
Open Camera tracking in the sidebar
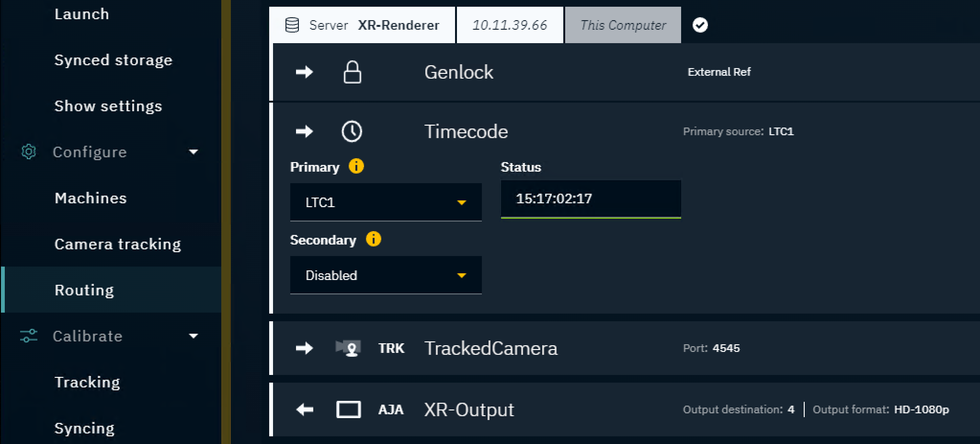[118, 244]
